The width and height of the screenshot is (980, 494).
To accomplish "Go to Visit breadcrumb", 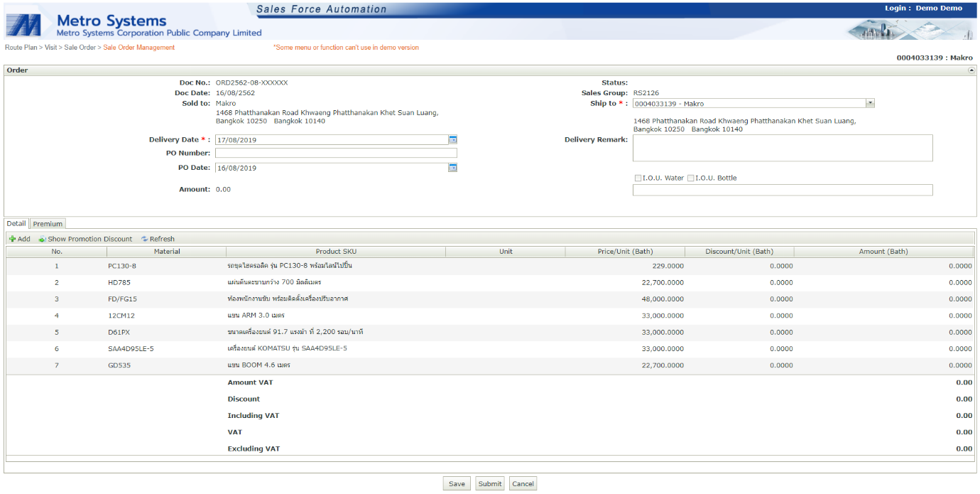I will point(50,48).
